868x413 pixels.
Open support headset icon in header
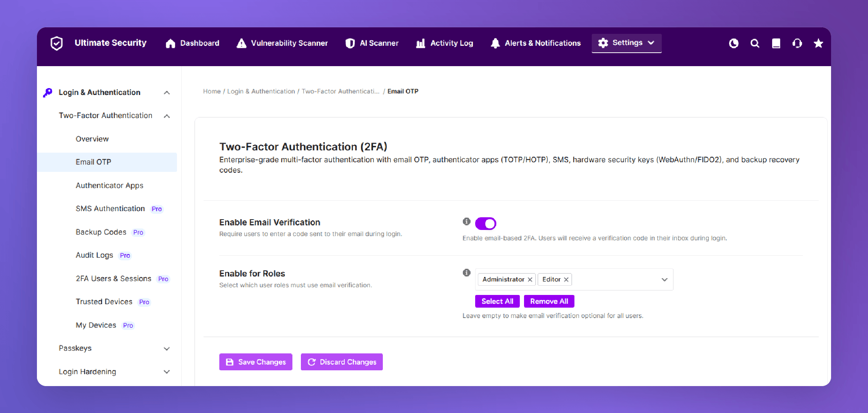click(x=797, y=43)
